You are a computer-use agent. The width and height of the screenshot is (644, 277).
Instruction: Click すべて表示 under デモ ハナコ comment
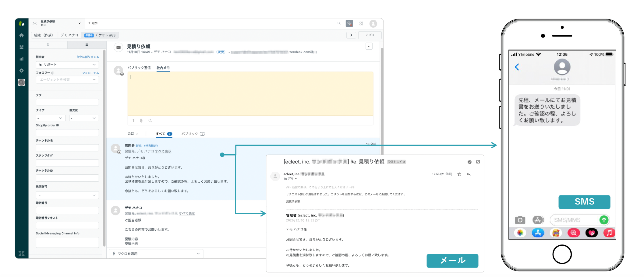187,213
